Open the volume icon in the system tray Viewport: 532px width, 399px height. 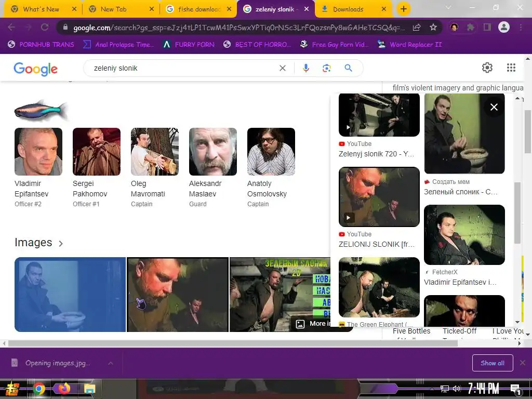tap(457, 389)
